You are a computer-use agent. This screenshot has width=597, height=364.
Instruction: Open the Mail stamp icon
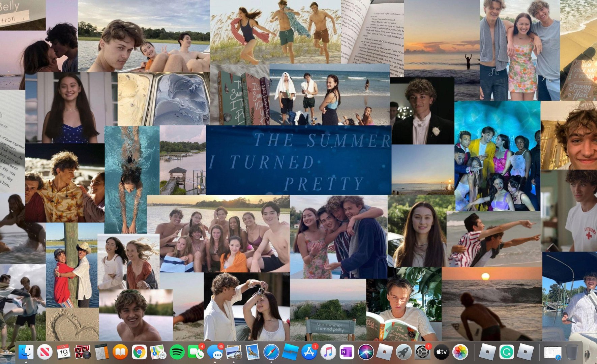tap(252, 353)
